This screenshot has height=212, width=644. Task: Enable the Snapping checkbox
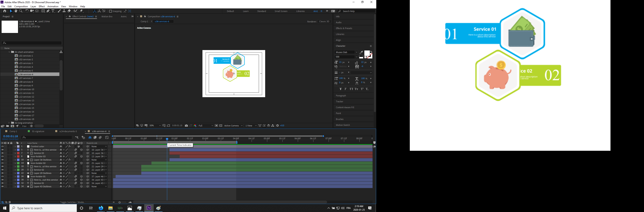111,11
